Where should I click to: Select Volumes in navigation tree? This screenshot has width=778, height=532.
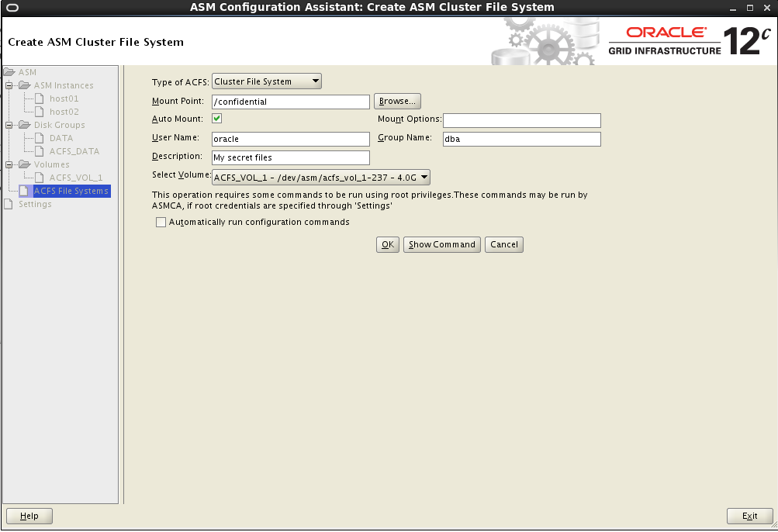tap(52, 164)
